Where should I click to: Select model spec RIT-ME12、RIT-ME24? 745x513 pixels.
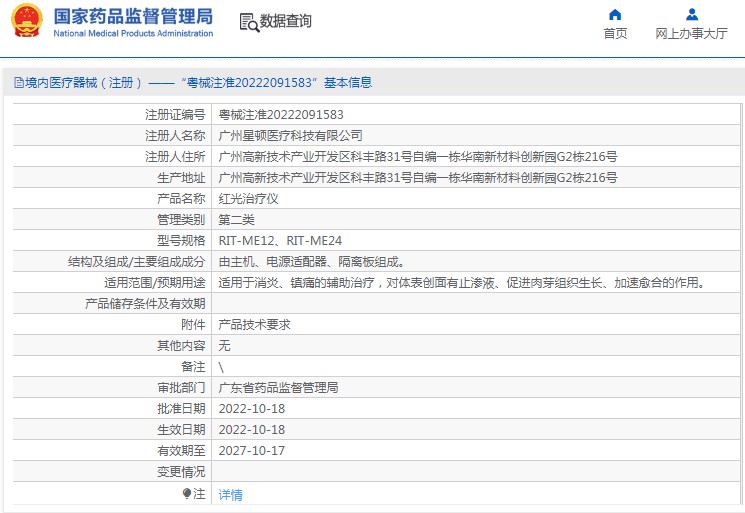pos(280,241)
